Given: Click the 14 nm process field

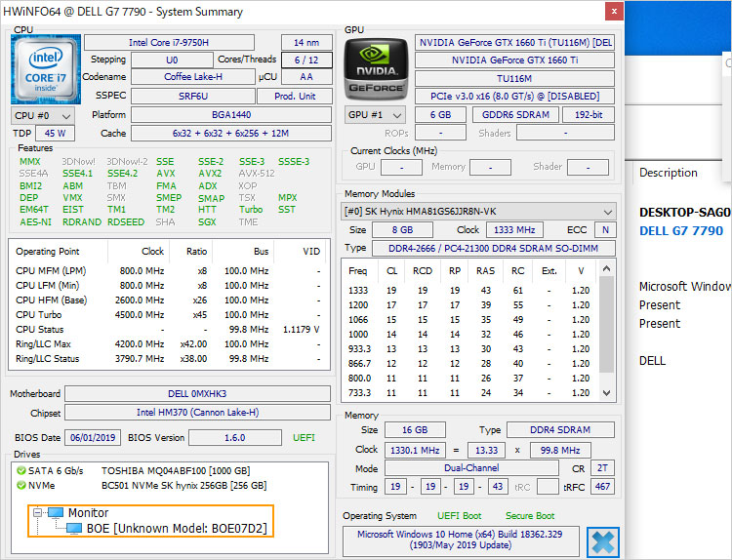Looking at the screenshot, I should point(306,43).
